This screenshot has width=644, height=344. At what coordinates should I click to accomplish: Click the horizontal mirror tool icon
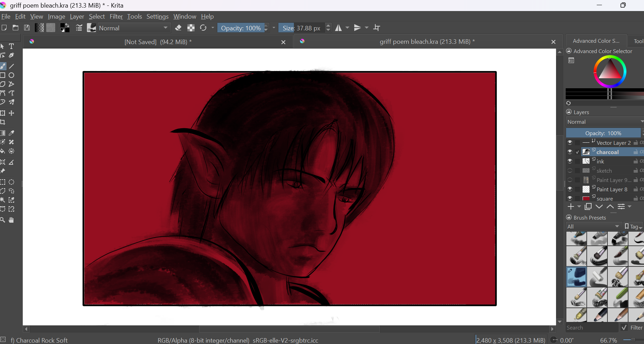point(338,28)
